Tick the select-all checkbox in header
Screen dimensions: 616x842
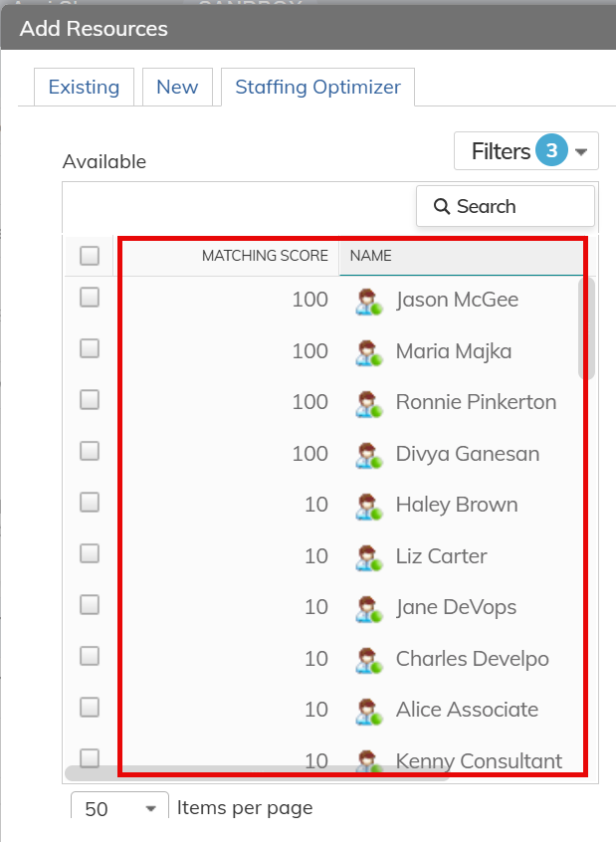90,256
